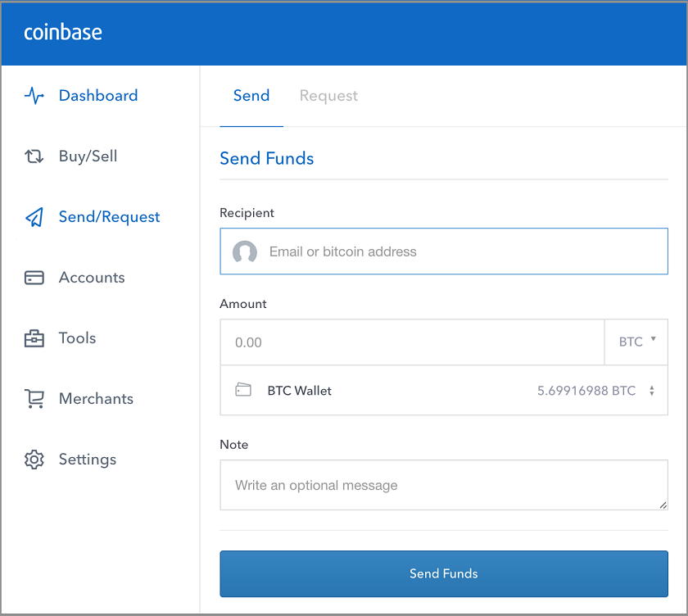
Task: Click the Tools briefcase icon
Action: (x=34, y=338)
